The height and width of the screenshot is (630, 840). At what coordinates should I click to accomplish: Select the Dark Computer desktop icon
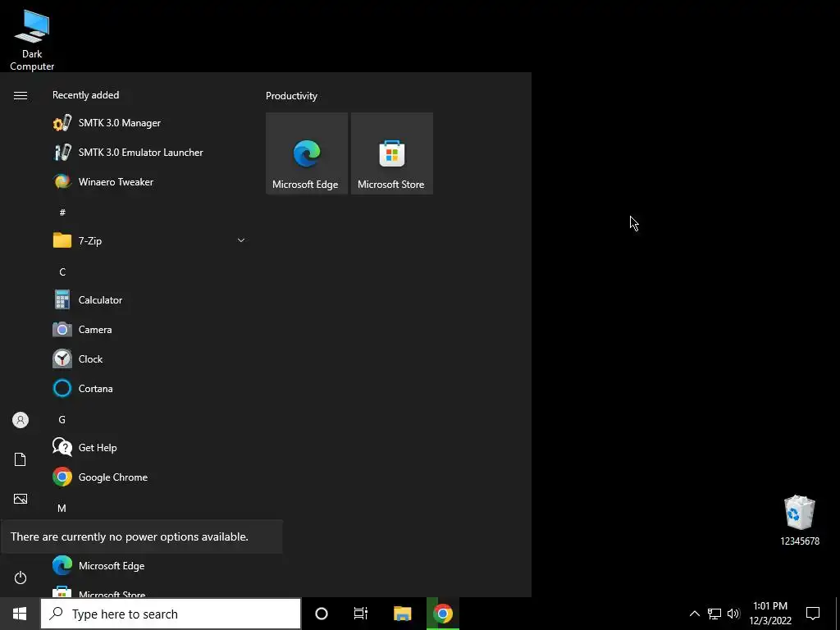(32, 40)
